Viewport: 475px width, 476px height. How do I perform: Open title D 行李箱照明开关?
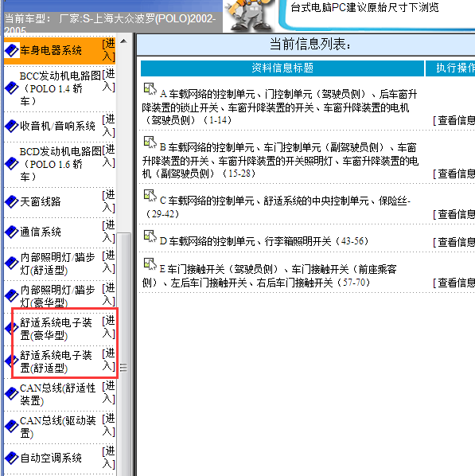264,242
